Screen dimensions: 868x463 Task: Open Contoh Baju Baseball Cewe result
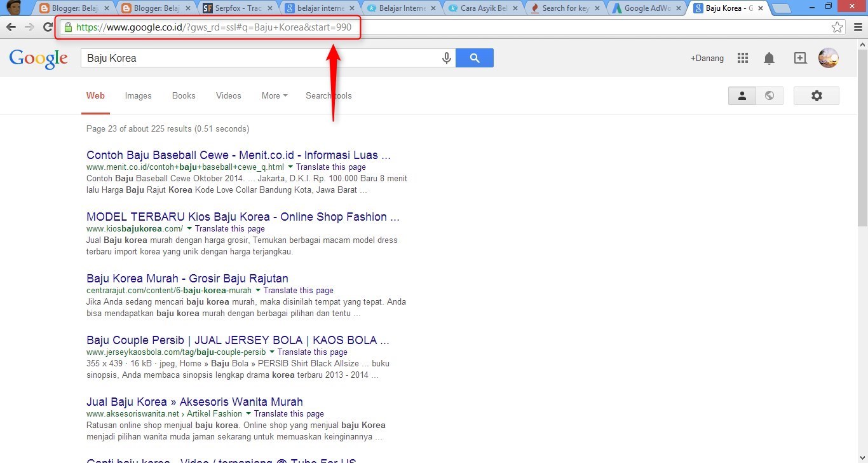tap(238, 155)
